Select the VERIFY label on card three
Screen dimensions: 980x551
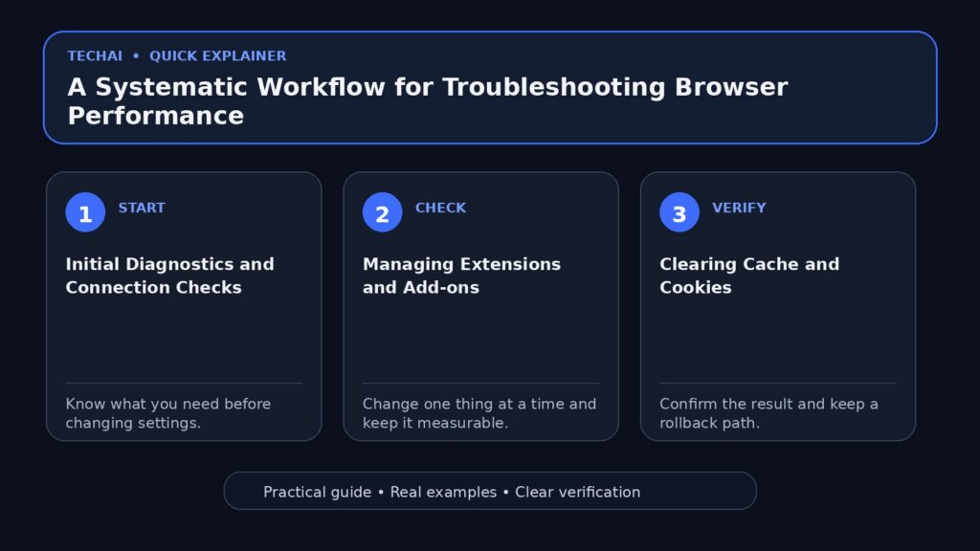click(x=739, y=208)
